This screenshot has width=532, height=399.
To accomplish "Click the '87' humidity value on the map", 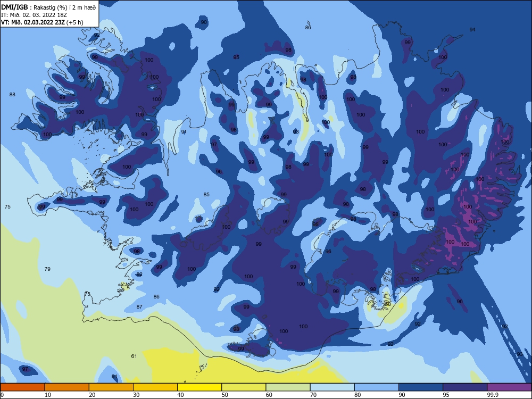I will (139, 306).
